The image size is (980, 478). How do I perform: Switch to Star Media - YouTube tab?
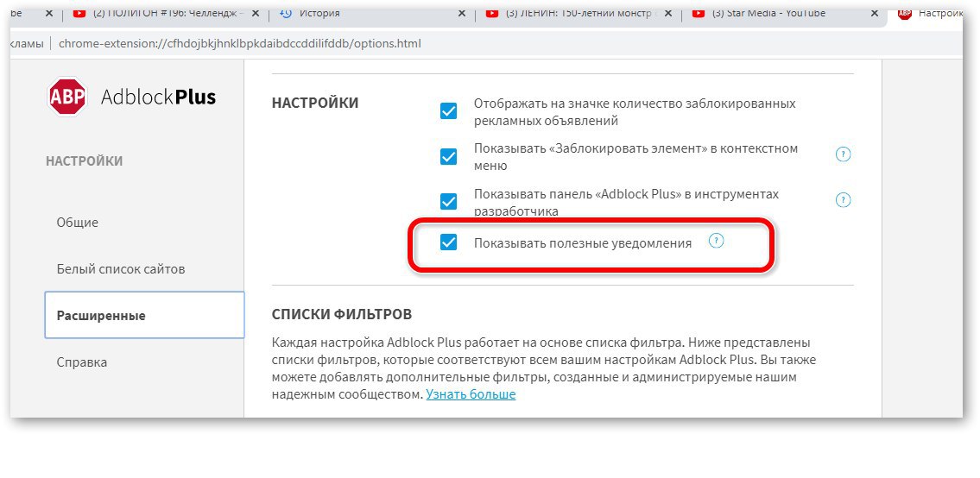784,13
